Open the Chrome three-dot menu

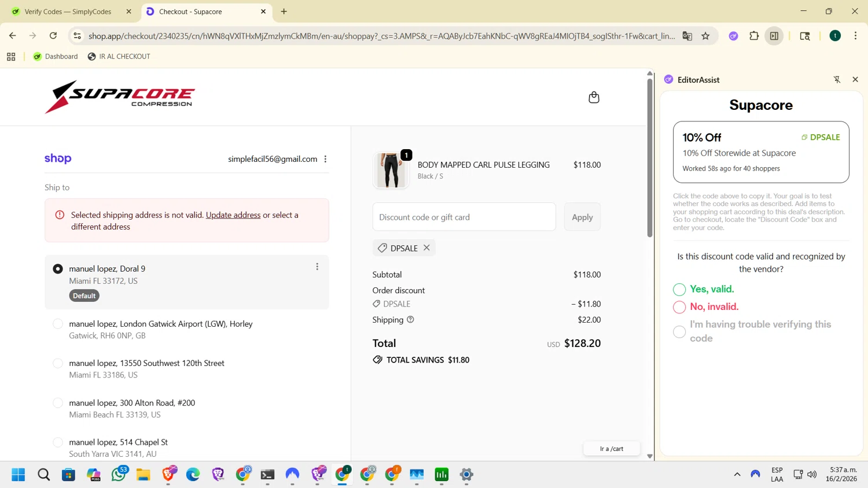coord(855,36)
